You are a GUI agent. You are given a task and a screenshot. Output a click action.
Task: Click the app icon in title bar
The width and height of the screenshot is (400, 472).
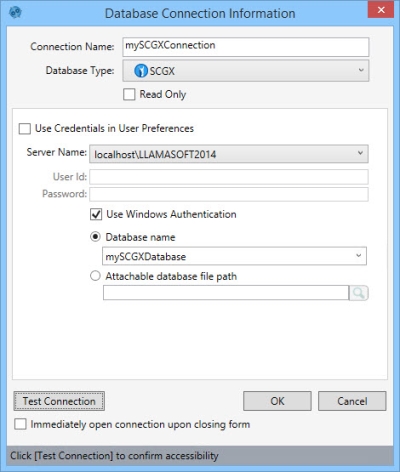tap(15, 13)
